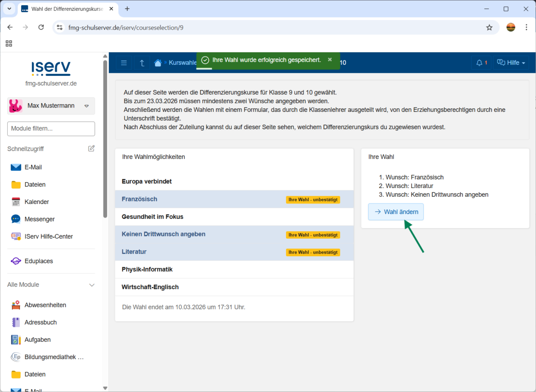Dismiss the green success notification
Screen dimensions: 536x392
tap(330, 60)
